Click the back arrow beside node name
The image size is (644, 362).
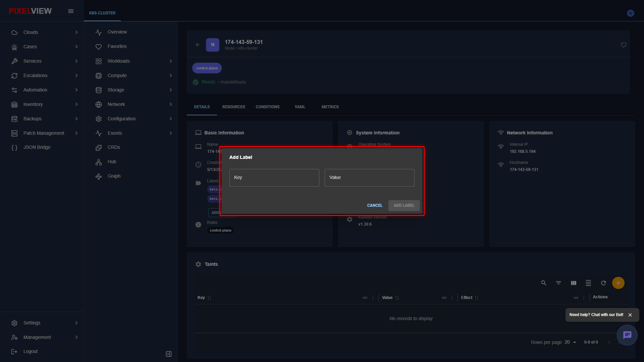[x=198, y=45]
